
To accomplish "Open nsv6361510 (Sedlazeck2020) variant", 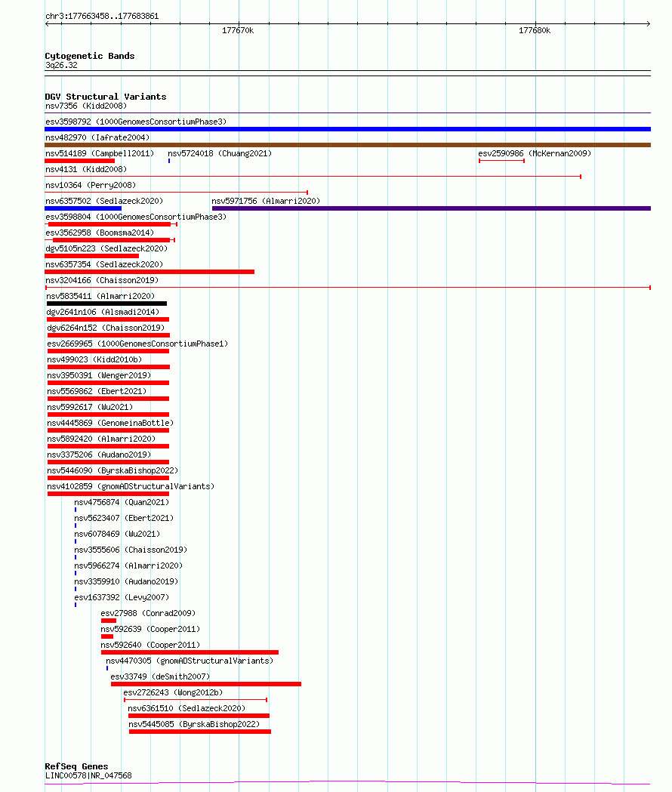I will point(186,709).
